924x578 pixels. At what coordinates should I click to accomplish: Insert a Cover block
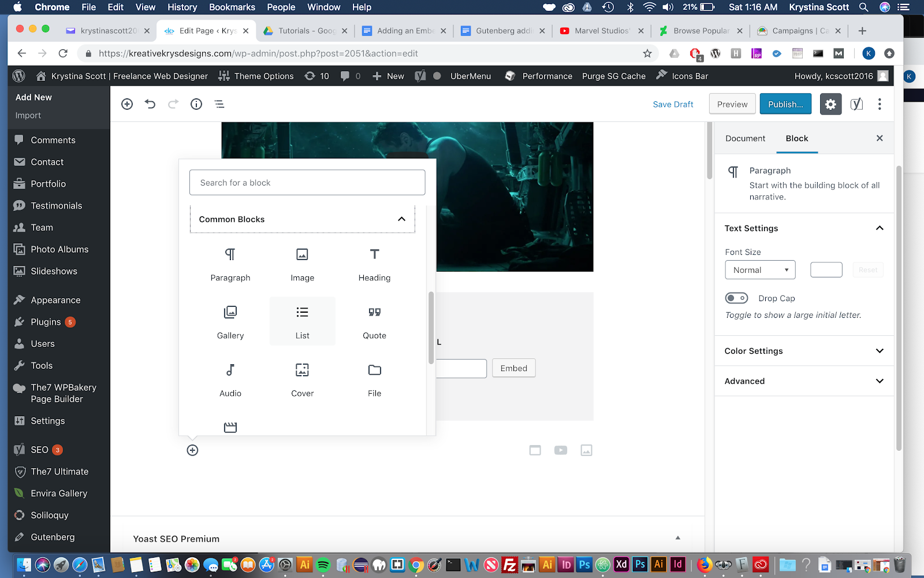click(302, 380)
